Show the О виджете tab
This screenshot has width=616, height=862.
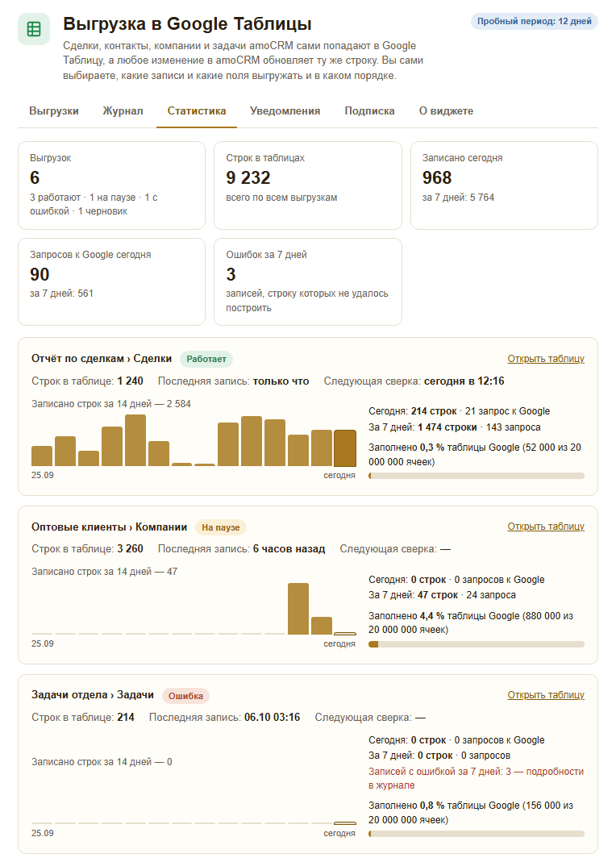pyautogui.click(x=446, y=111)
